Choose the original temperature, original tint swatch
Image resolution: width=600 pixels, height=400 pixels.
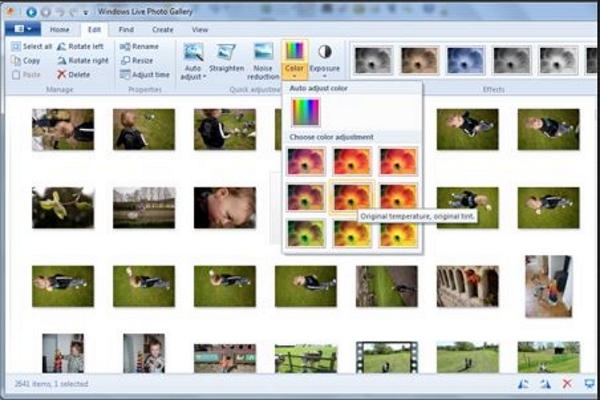coord(352,197)
